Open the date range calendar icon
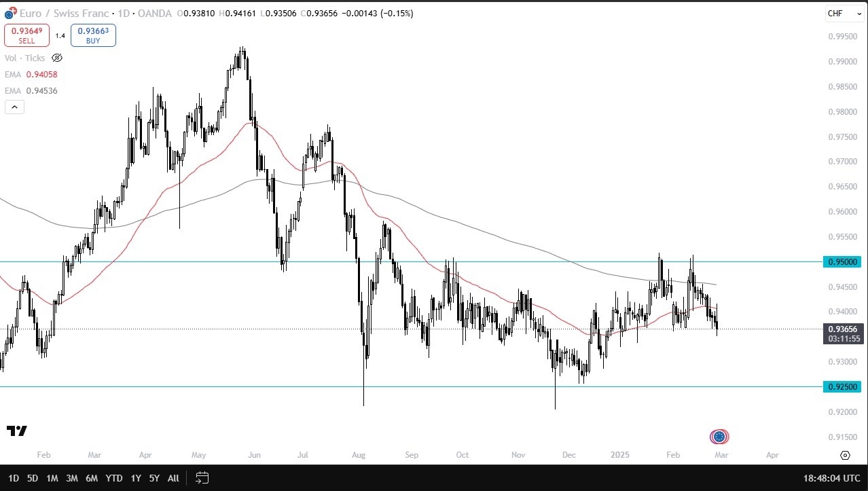Image resolution: width=868 pixels, height=491 pixels. [x=202, y=477]
